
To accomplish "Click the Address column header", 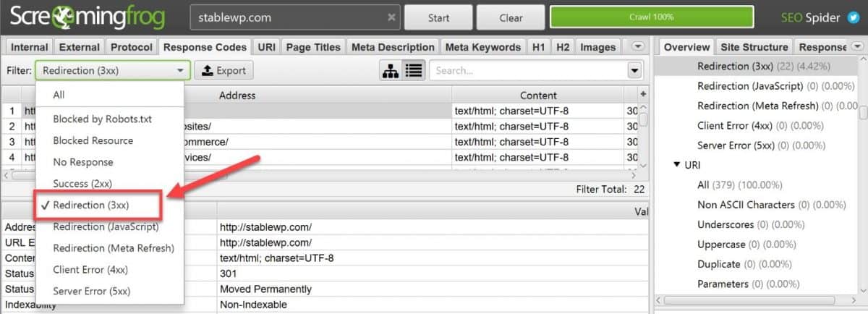I will click(x=237, y=95).
